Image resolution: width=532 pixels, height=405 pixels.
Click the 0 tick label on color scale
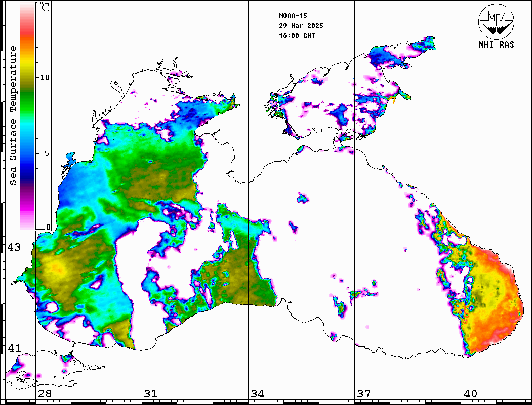[x=48, y=227]
